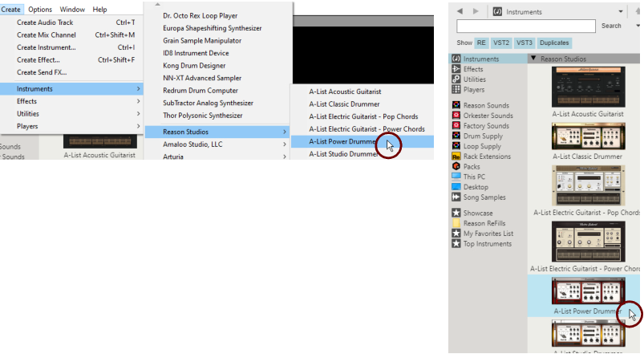Expand Amaloo Studio, LLC submenu arrow
The image size is (644, 354).
pyautogui.click(x=285, y=144)
